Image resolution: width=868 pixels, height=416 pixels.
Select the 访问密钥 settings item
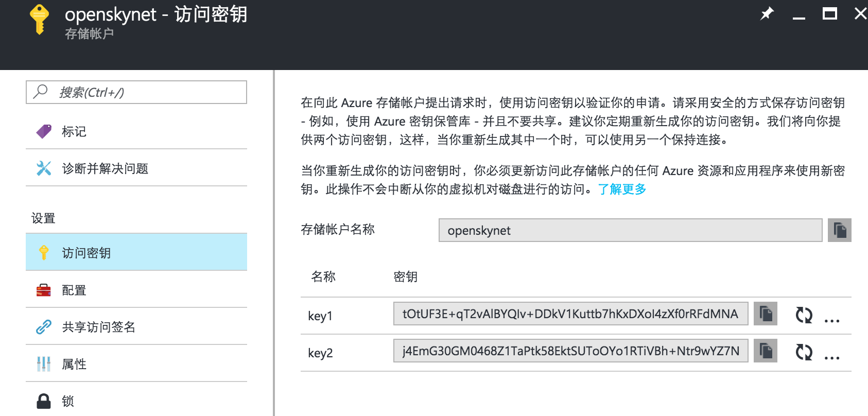coord(136,252)
